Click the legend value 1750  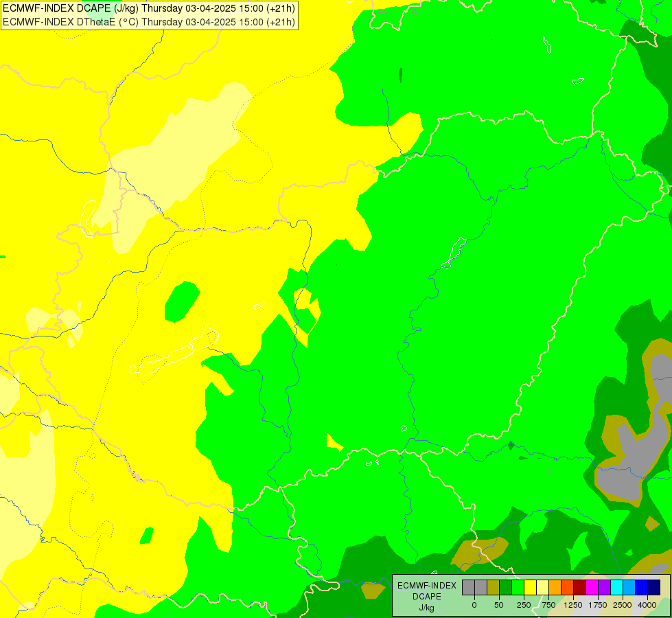click(598, 605)
